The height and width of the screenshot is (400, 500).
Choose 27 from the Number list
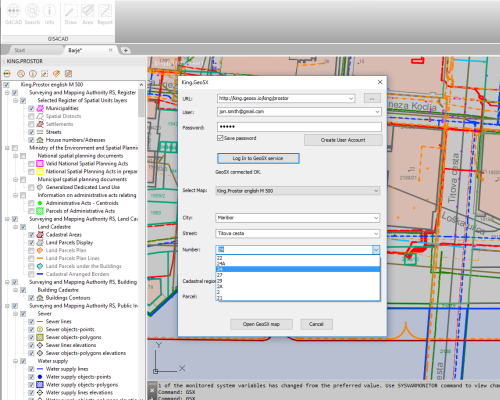click(x=298, y=275)
